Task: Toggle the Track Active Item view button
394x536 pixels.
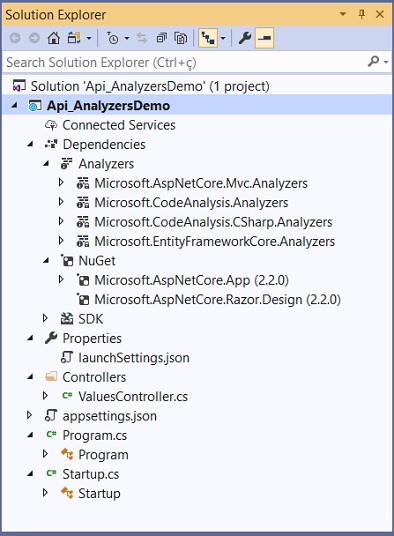Action: (x=208, y=38)
